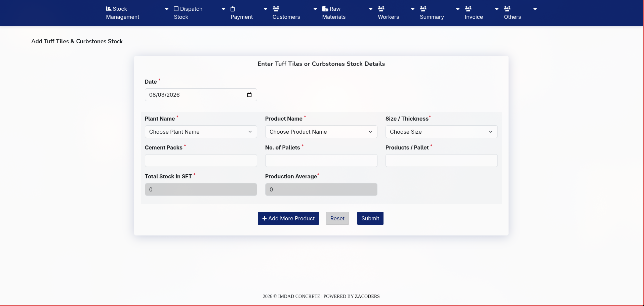Image resolution: width=644 pixels, height=306 pixels.
Task: Click the Reset button
Action: 337,218
